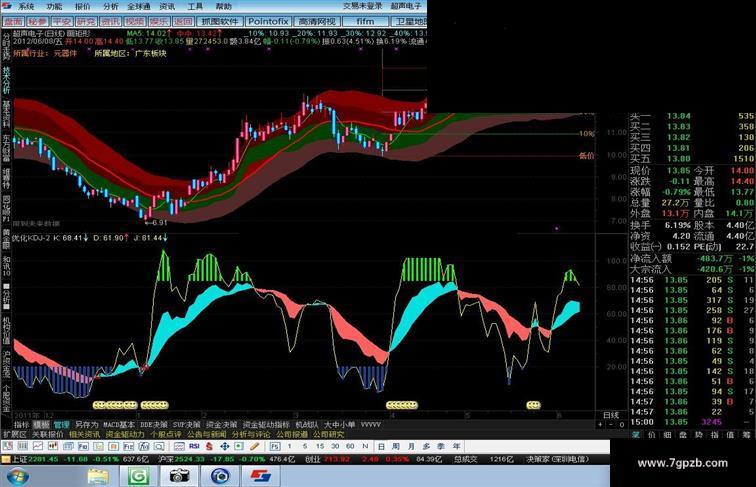Open the 工具 menu
This screenshot has width=756, height=487.
[195, 6]
